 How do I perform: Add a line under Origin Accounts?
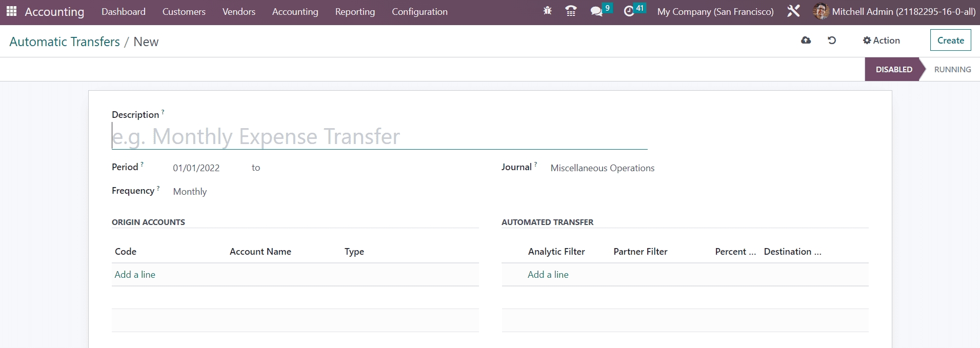click(x=135, y=275)
